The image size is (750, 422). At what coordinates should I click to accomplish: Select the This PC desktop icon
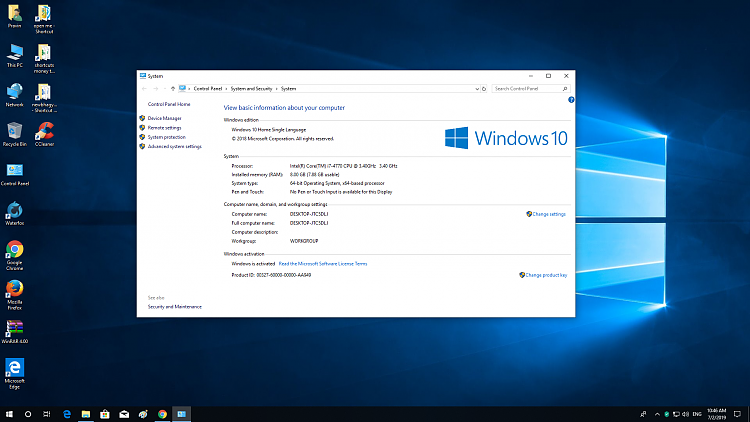click(x=14, y=56)
